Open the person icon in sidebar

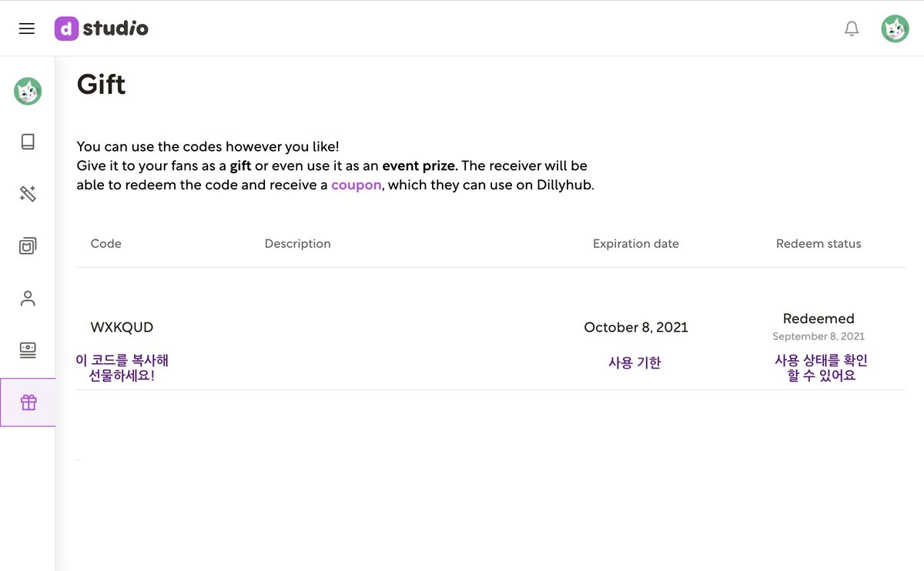pyautogui.click(x=28, y=299)
